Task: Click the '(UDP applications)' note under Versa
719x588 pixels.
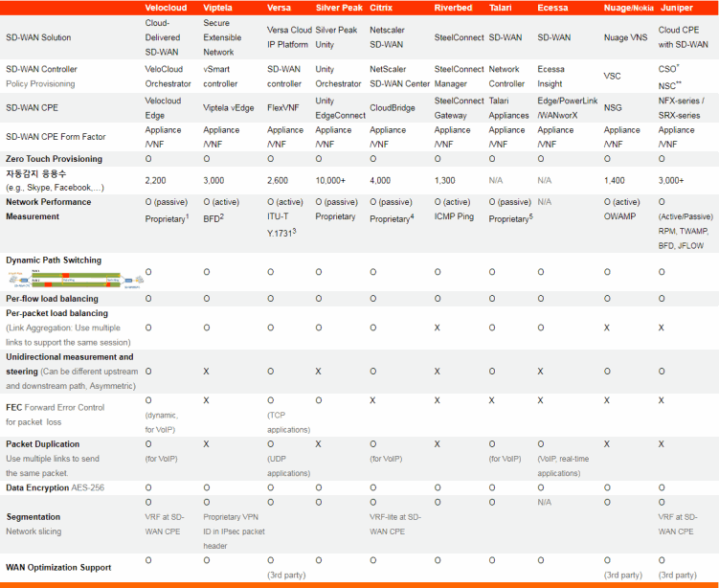Action: (288, 466)
